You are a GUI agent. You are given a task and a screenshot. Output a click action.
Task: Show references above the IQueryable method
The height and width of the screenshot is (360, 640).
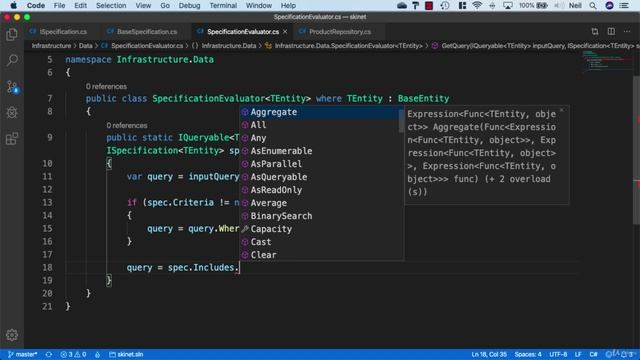127,125
